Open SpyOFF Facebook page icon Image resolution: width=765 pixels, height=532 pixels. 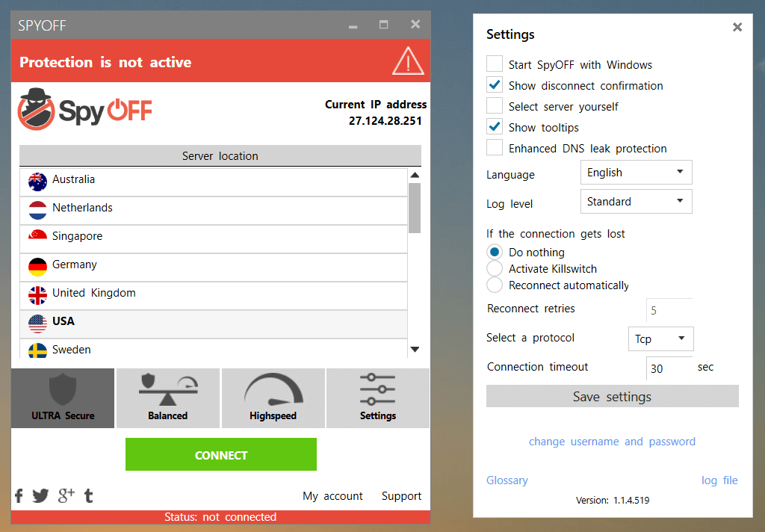[x=19, y=495]
